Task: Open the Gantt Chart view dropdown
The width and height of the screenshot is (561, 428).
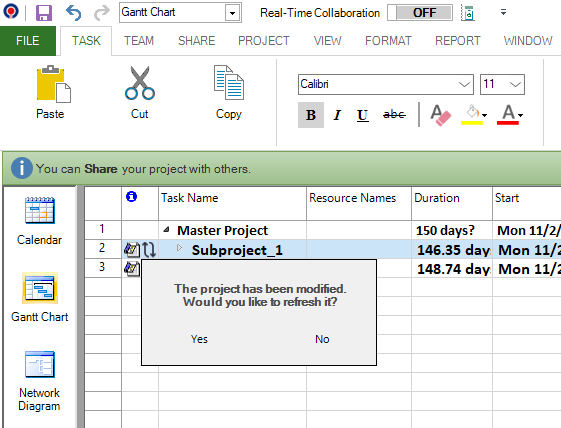Action: [232, 13]
